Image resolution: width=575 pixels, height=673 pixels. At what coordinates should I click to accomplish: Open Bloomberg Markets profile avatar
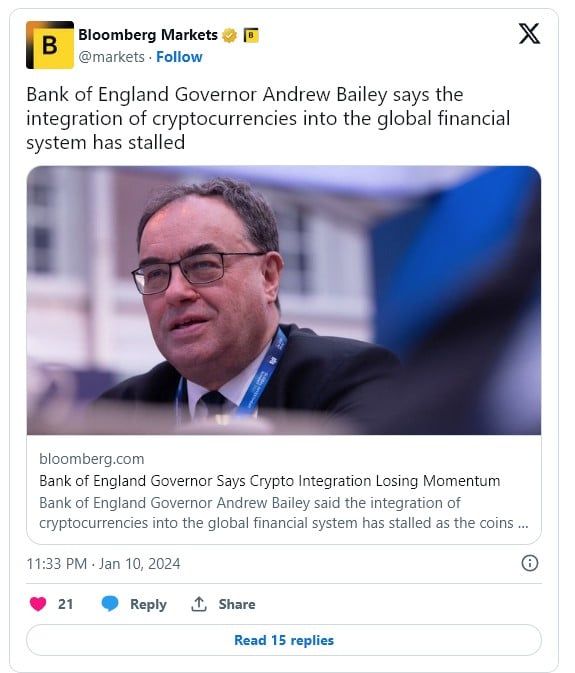[x=50, y=45]
